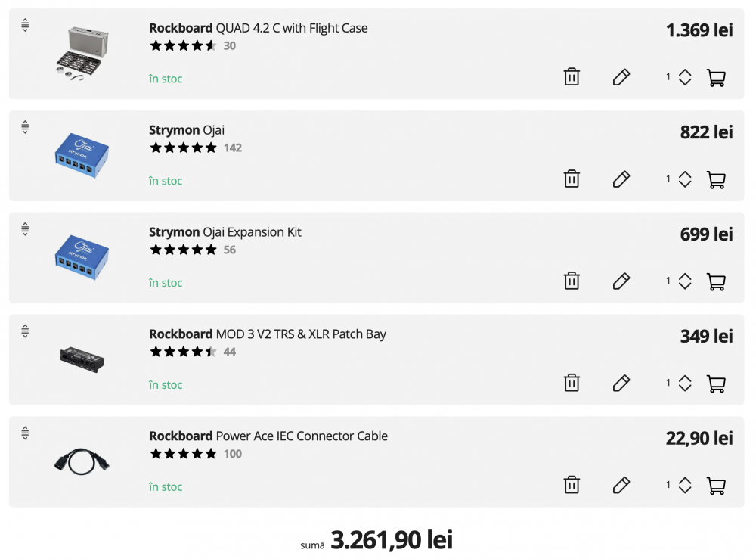Trash the Strymon Ojai entry
The height and width of the screenshot is (559, 756).
[572, 179]
